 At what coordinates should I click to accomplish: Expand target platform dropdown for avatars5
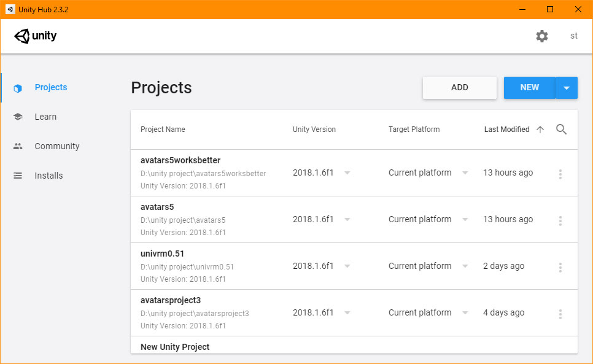465,220
